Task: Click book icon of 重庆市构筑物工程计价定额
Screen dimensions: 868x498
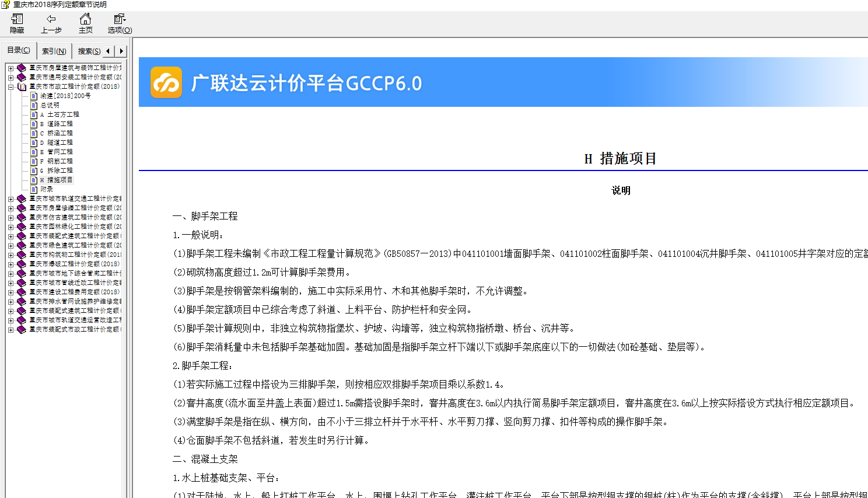Action: (22, 255)
